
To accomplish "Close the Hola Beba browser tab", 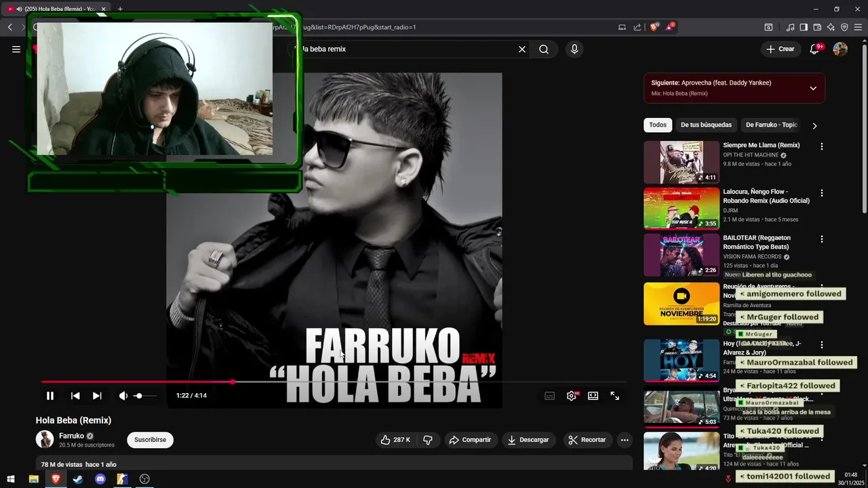I will 104,9.
